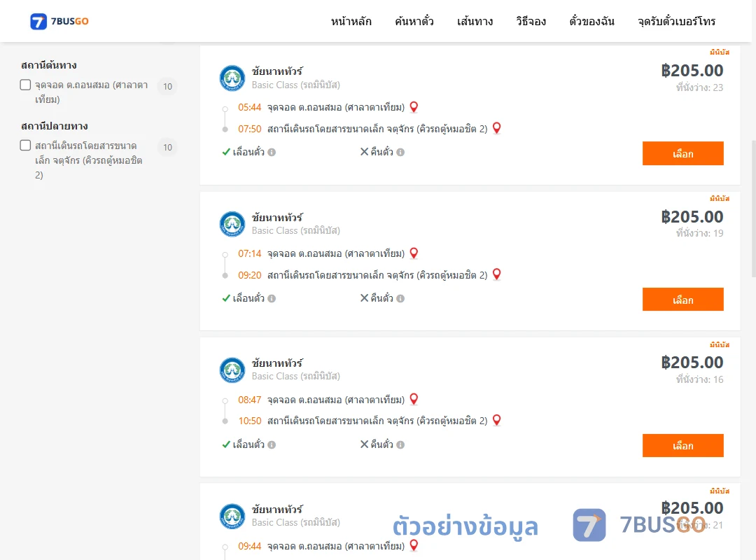The width and height of the screenshot is (756, 560).
Task: Click ชัยนาททัวร์ operator logo on 08:47 trip
Action: 232,370
